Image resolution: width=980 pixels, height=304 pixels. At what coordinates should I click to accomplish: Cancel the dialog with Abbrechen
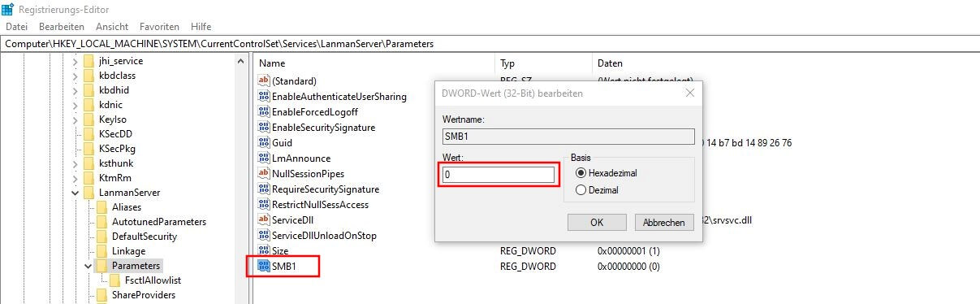click(663, 222)
